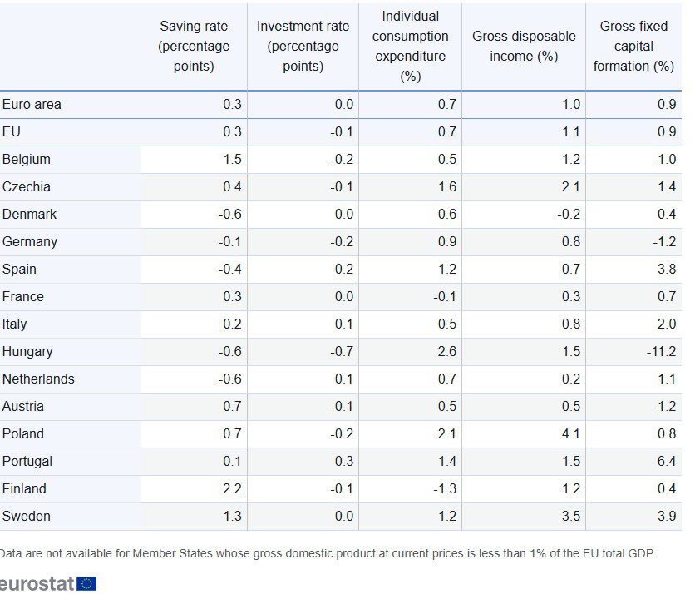The width and height of the screenshot is (700, 594).
Task: Click Hungary's -11.2 capital formation value
Action: click(663, 352)
